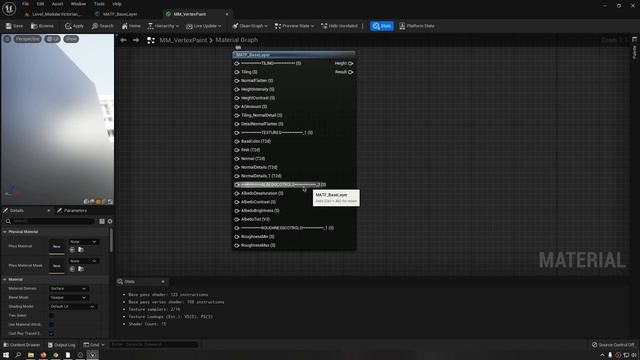
Task: Open the Asset menu
Action: pyautogui.click(x=57, y=4)
